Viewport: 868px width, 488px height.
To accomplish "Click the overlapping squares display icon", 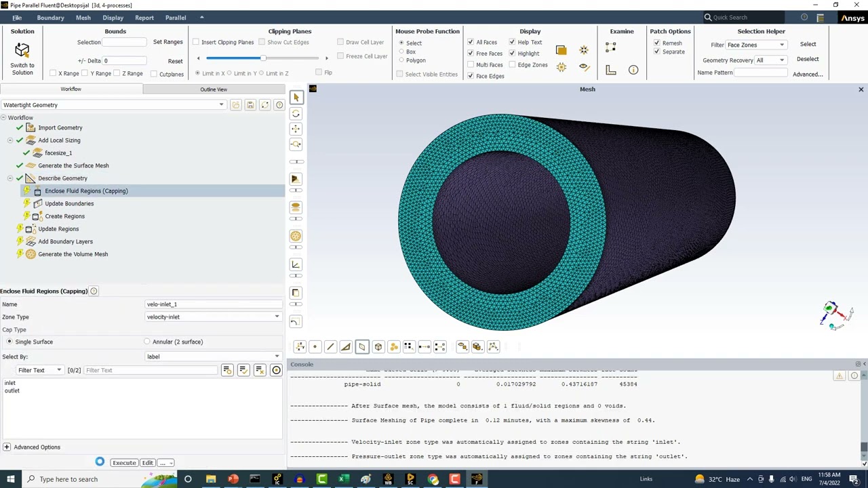I will 561,50.
